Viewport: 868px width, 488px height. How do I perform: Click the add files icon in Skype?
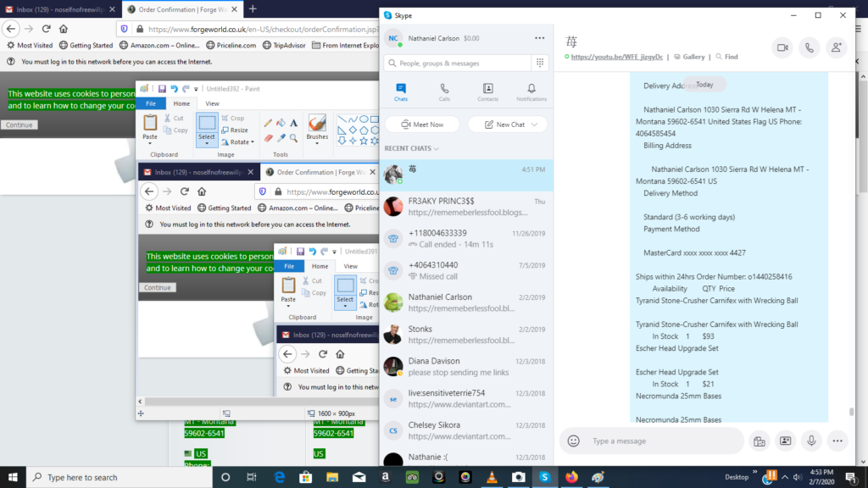point(759,441)
